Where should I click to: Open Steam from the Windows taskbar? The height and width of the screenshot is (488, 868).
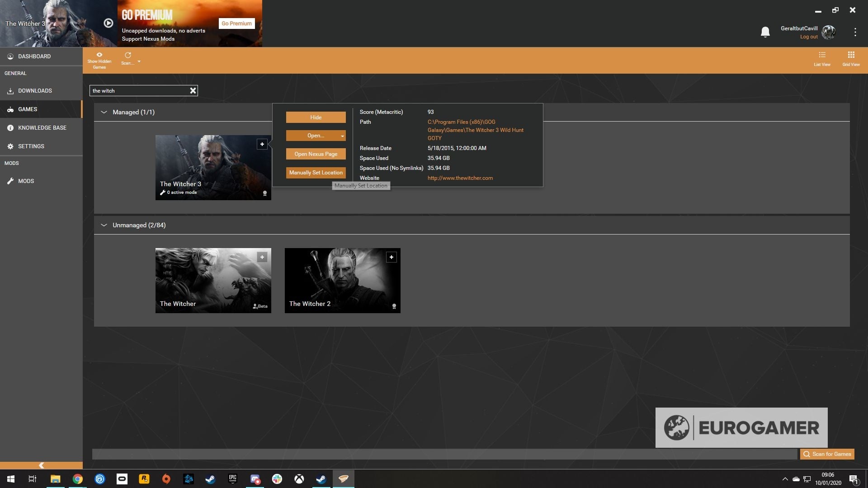[x=210, y=479]
